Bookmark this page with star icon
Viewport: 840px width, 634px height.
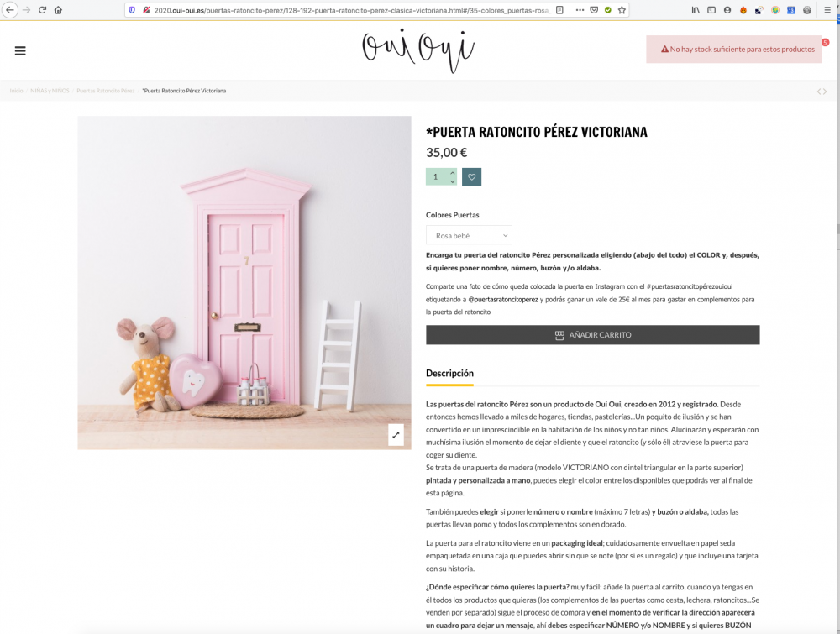coord(622,9)
